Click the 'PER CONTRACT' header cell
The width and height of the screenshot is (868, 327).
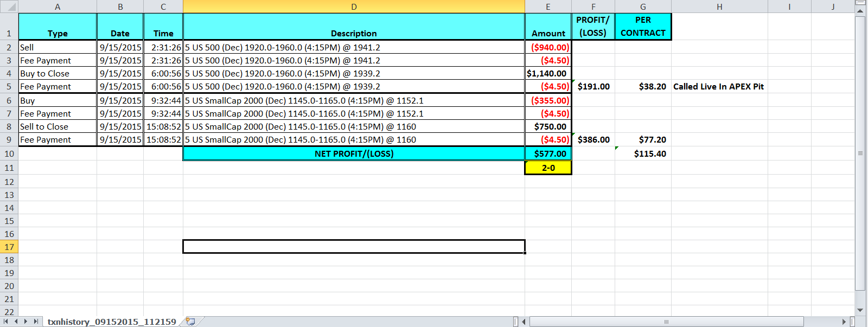(x=643, y=27)
